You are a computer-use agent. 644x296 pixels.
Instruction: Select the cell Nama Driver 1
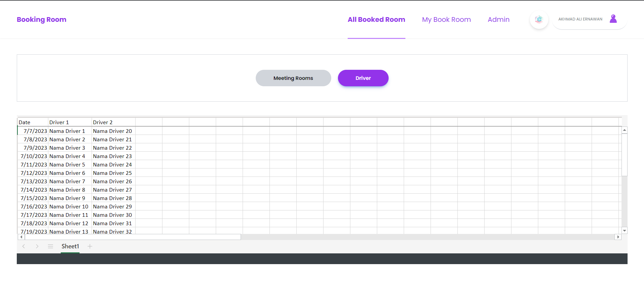(70, 131)
